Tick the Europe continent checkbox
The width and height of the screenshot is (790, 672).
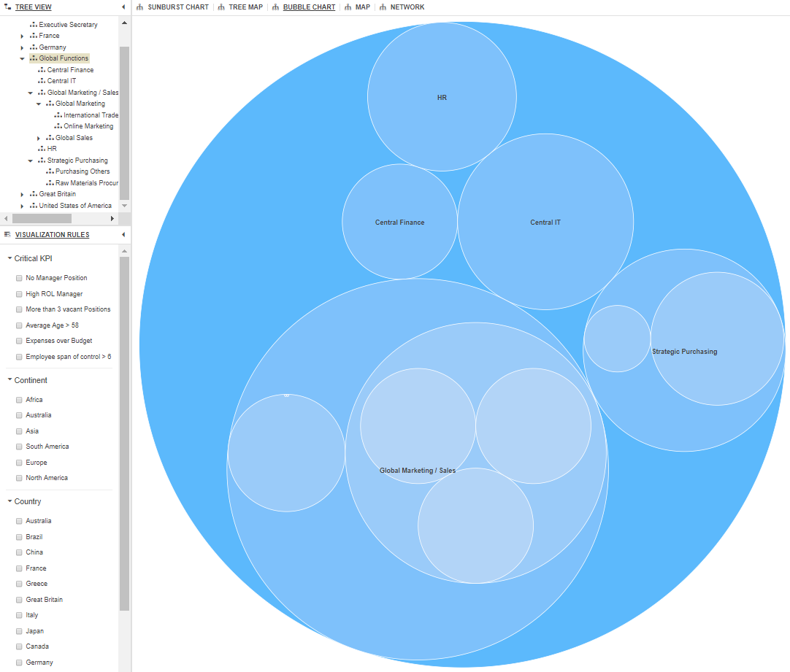pos(19,463)
